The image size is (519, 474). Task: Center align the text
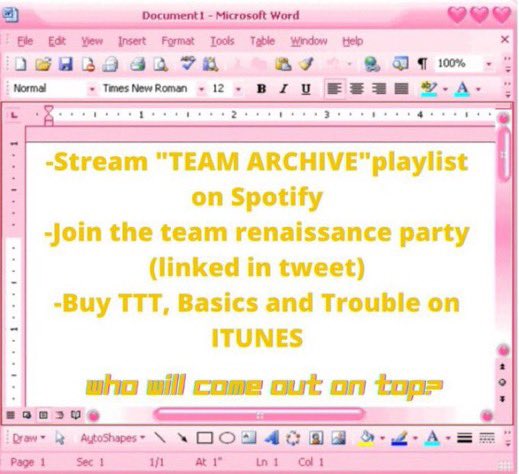click(357, 89)
